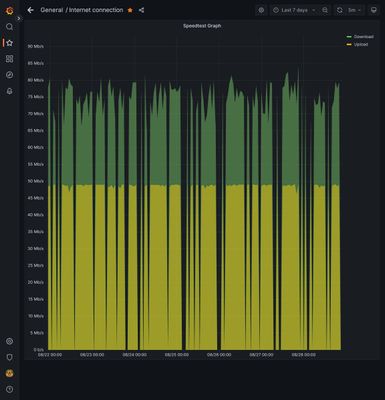Open the search dashboards icon in sidebar
385x400 pixels.
(x=9, y=27)
